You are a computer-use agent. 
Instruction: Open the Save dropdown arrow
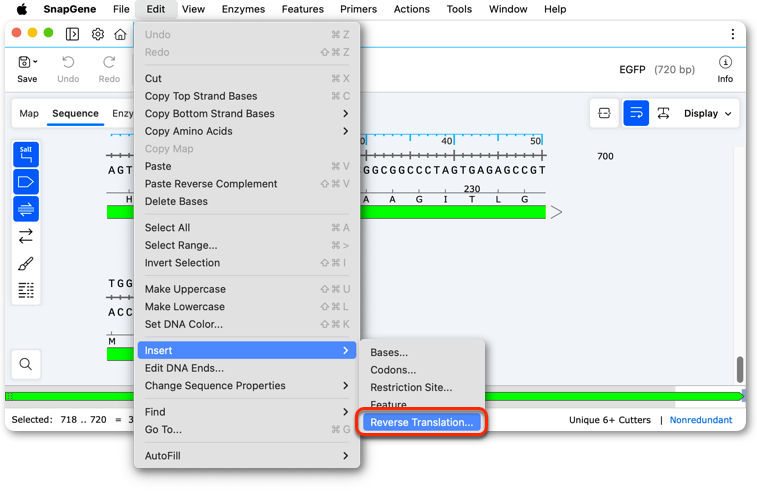click(35, 62)
